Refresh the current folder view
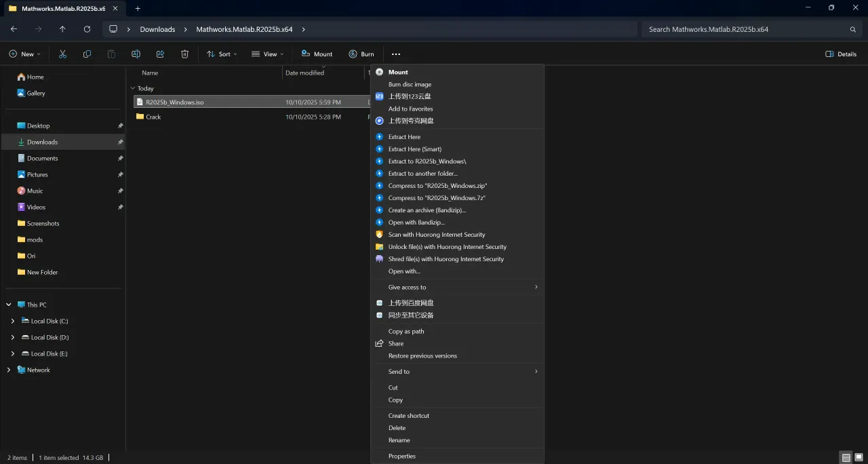The height and width of the screenshot is (464, 868). pyautogui.click(x=87, y=29)
